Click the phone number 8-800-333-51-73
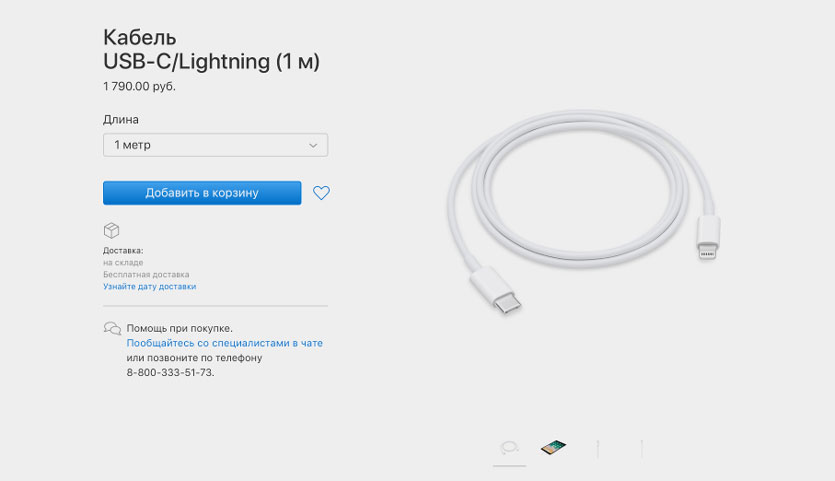The width and height of the screenshot is (835, 481). (x=170, y=372)
